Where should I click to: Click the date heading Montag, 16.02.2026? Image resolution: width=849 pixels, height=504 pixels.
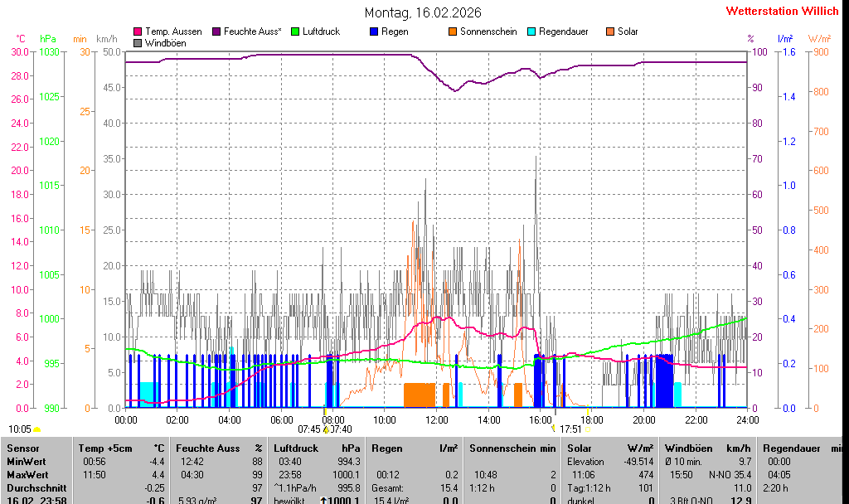423,12
